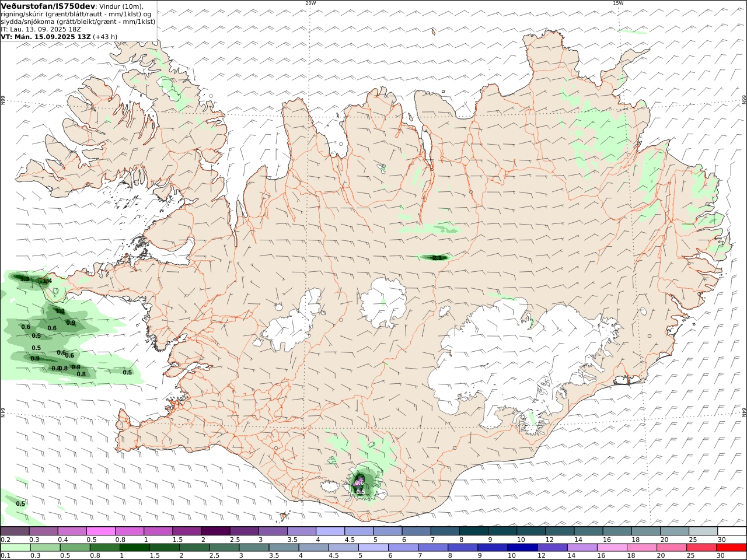Pick the bright pink 0.5 swatch in top legend row

click(x=100, y=531)
